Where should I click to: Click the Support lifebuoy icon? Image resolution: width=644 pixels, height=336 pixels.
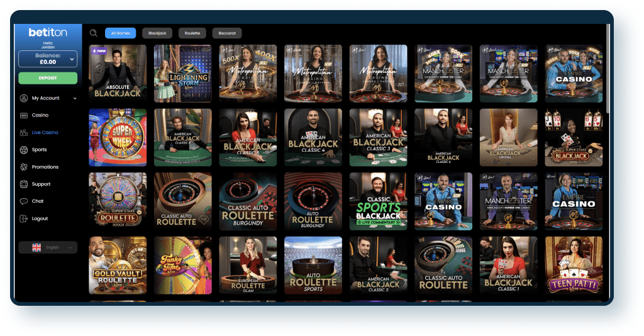tap(25, 184)
